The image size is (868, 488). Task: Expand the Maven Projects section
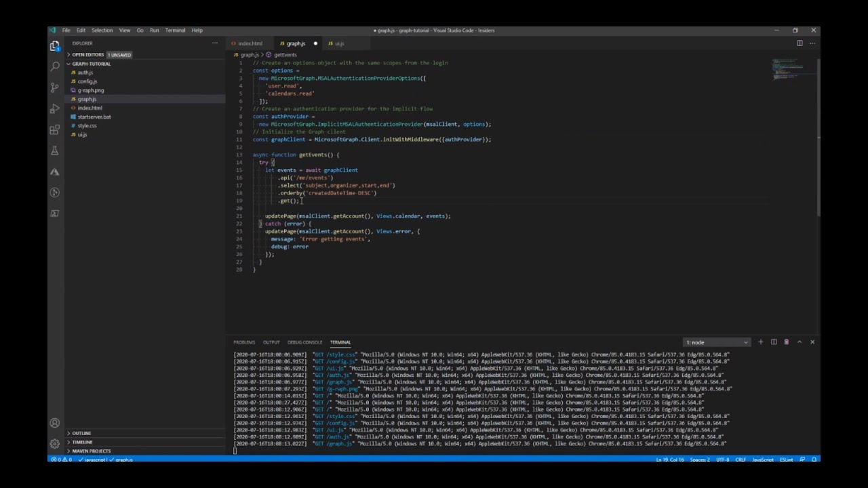pyautogui.click(x=91, y=451)
